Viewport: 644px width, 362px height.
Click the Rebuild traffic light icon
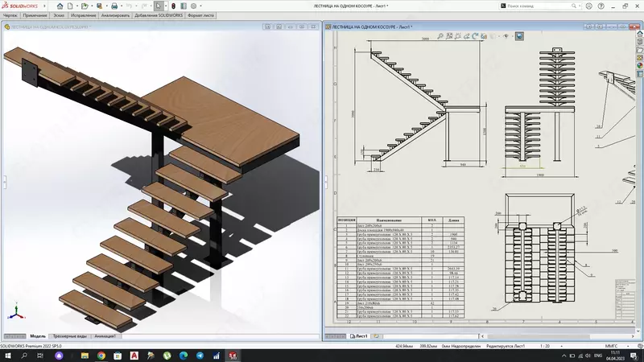(x=171, y=5)
